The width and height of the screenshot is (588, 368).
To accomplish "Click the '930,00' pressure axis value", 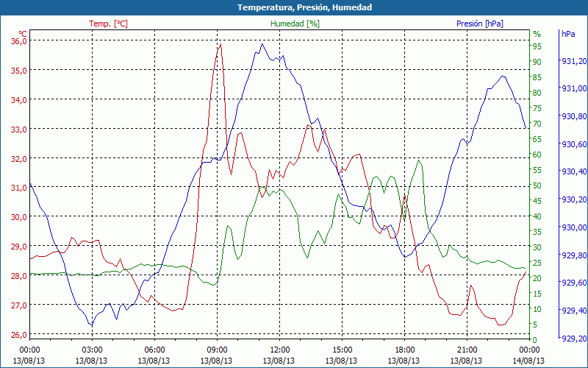I will click(574, 227).
